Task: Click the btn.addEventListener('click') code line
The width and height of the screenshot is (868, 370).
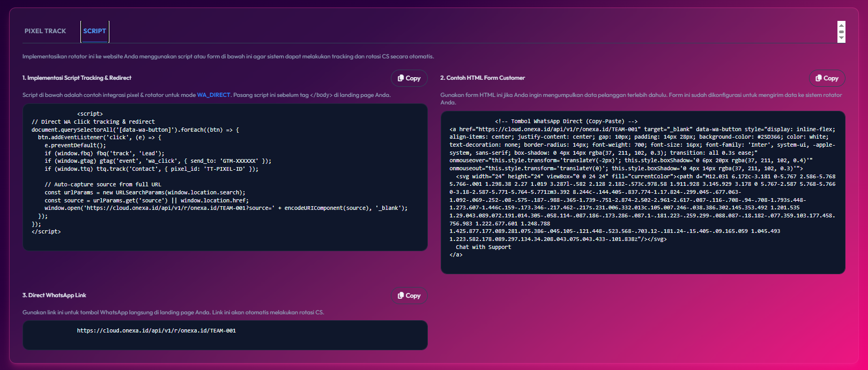Action: point(99,137)
